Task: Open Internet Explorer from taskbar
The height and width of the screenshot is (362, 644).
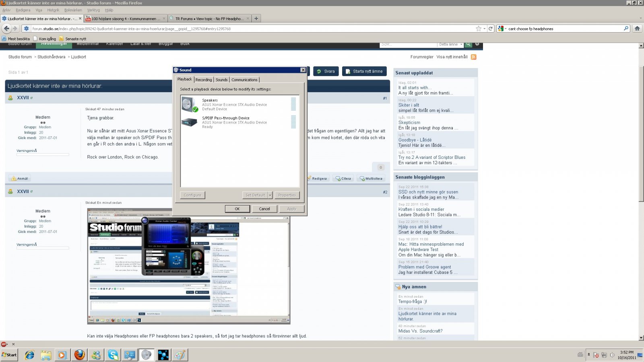Action: tap(29, 355)
